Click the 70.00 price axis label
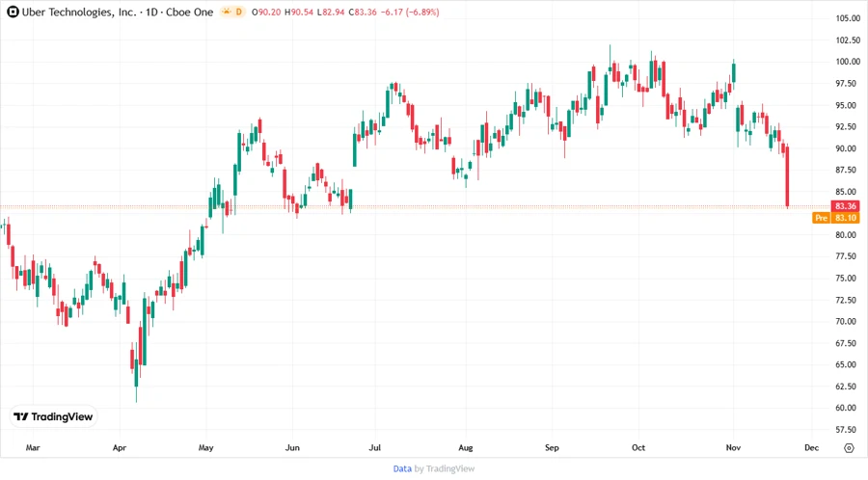This screenshot has height=480, width=868. (846, 321)
